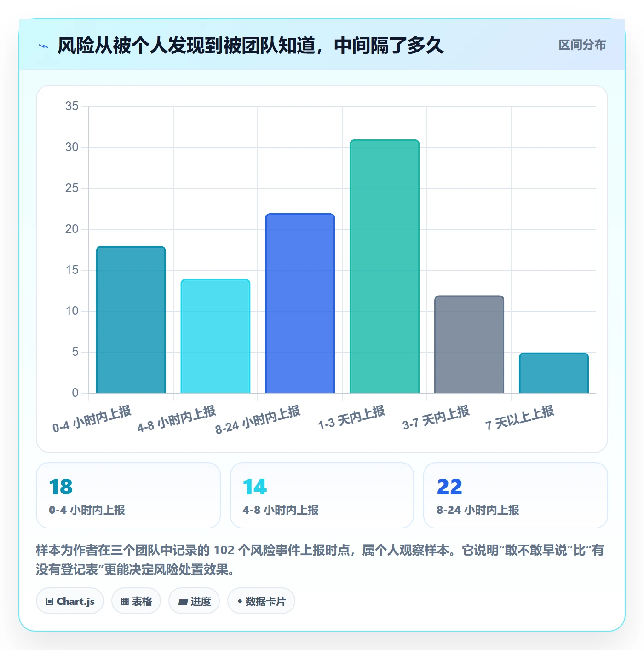Click the x-axis label 0-4 小时内上报
The width and height of the screenshot is (644, 650).
pyautogui.click(x=92, y=419)
